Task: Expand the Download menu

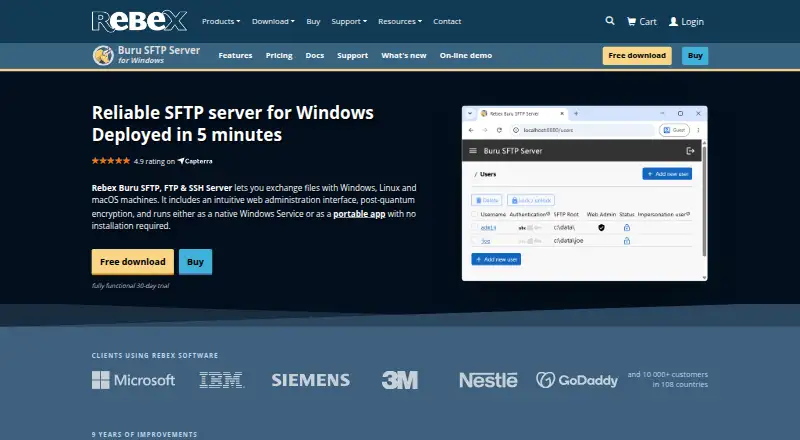Action: tap(273, 21)
